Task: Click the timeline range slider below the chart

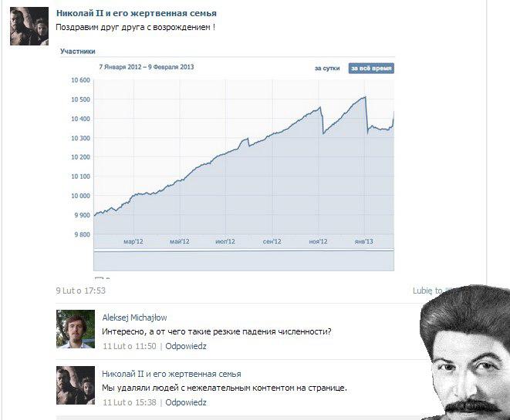Action: coord(244,260)
